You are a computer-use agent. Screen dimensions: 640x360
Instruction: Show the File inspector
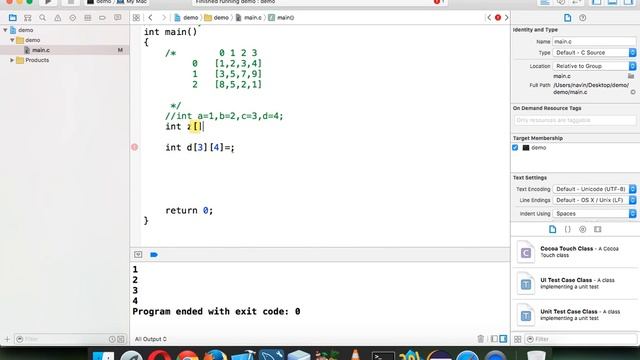click(x=567, y=18)
